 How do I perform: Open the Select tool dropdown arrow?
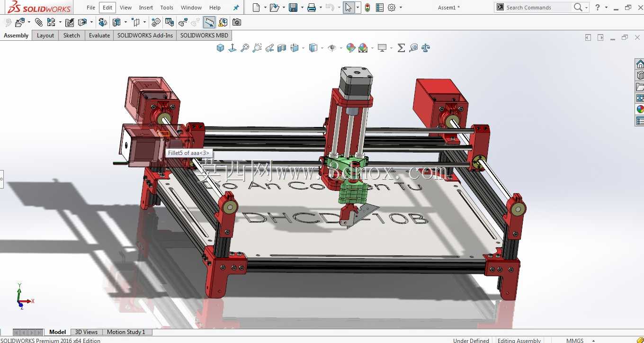coord(358,8)
